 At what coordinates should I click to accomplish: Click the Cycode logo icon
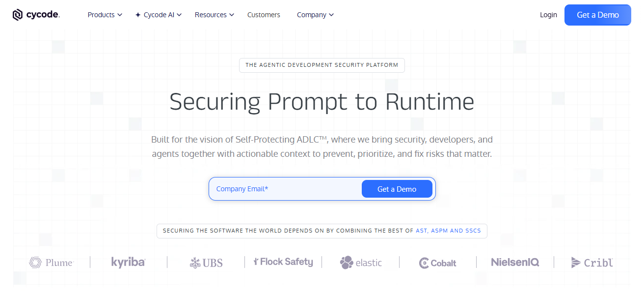(18, 15)
